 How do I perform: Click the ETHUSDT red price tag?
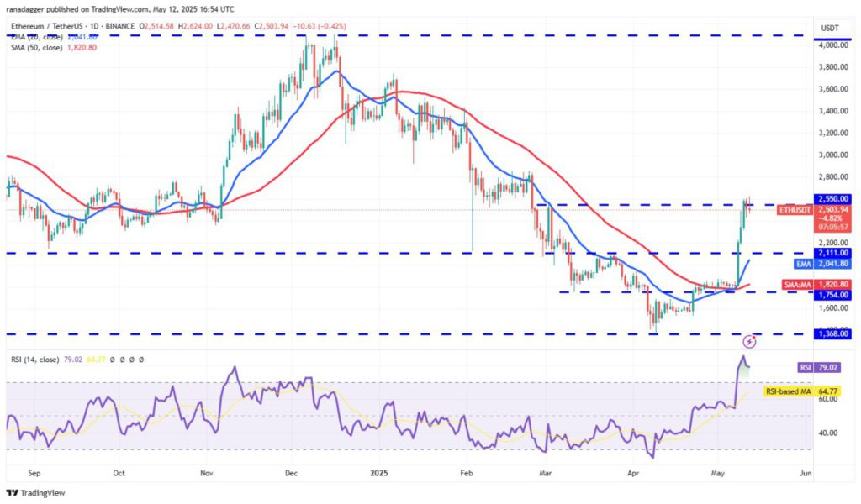point(795,210)
